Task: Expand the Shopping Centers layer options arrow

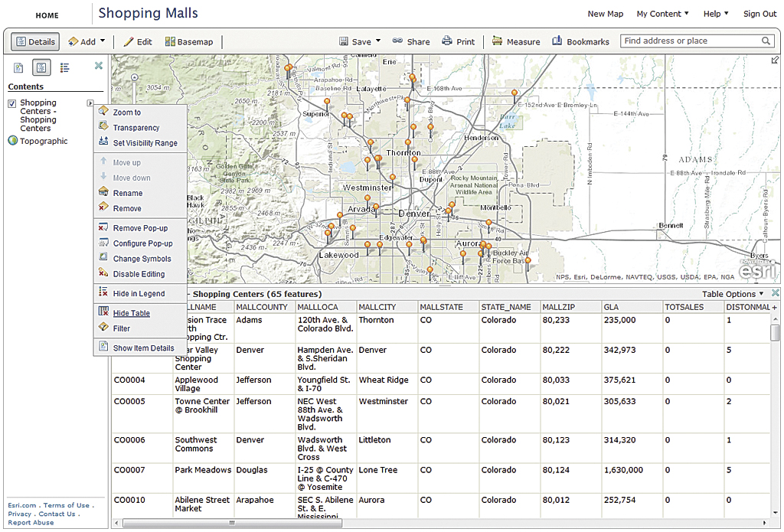Action: pos(90,103)
